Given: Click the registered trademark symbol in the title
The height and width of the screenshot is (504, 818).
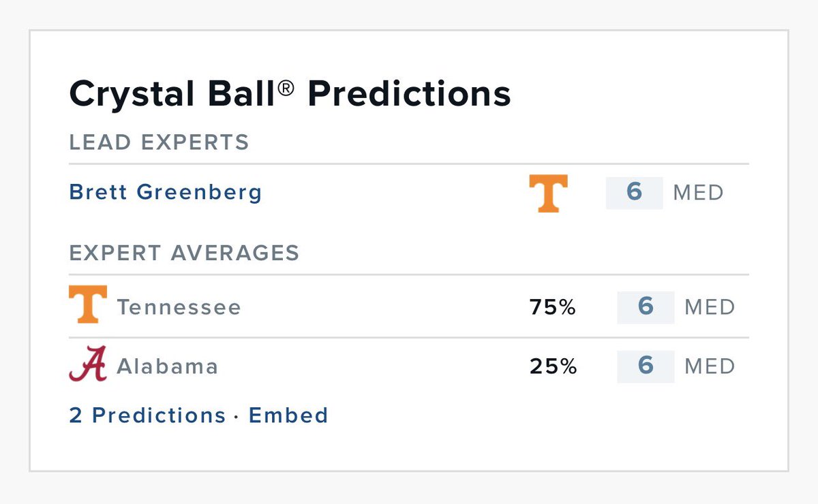Looking at the screenshot, I should (x=286, y=87).
